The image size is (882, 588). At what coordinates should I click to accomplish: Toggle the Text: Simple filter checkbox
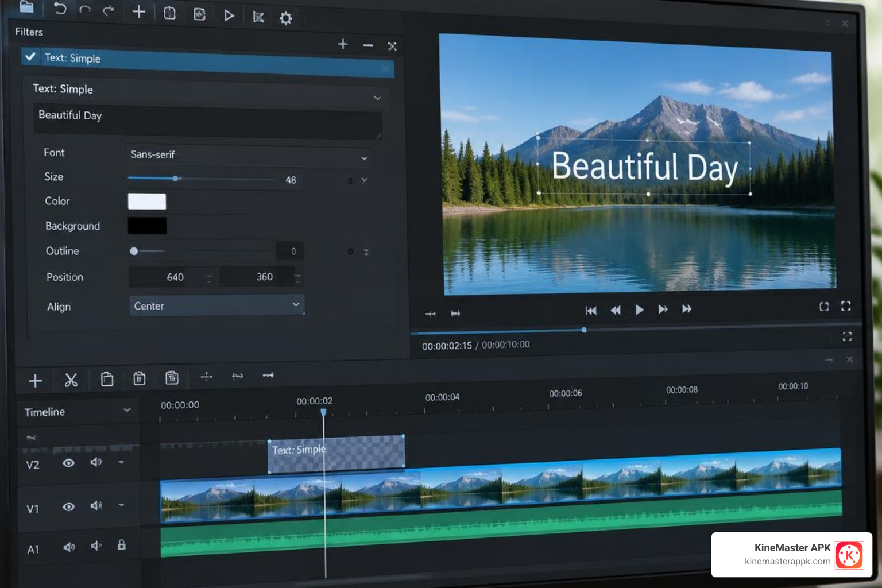(x=30, y=56)
